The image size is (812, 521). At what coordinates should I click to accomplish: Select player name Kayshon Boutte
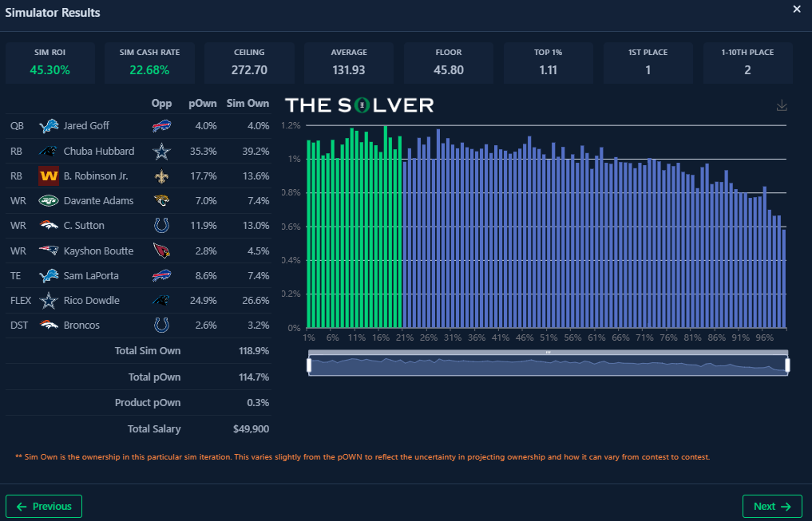pyautogui.click(x=98, y=251)
